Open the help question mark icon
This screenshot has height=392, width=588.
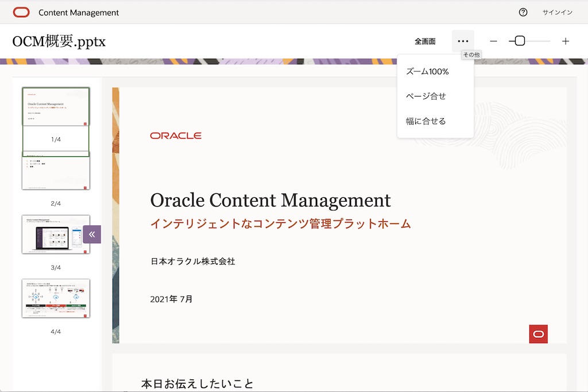[523, 12]
